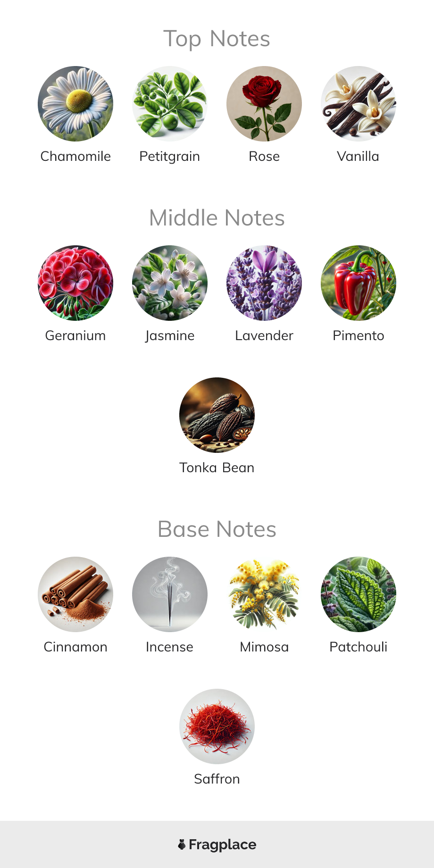Screen dimensions: 434x868
Task: Click the Chamomile flower image
Action: (x=75, y=104)
